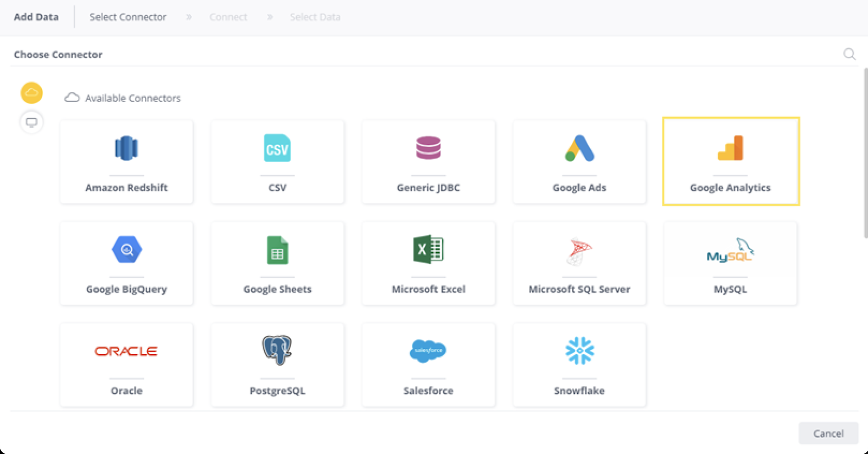Pick the MySQL dolphin logo
868x454 pixels.
pyautogui.click(x=730, y=251)
